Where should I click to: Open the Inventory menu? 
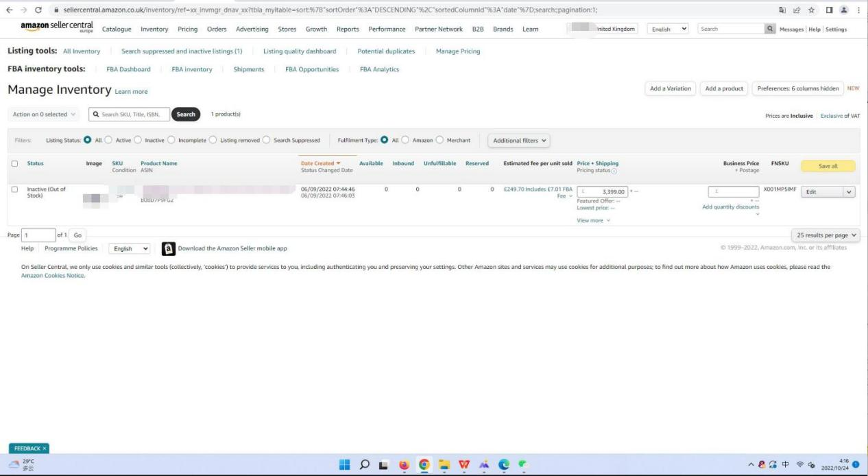point(154,29)
